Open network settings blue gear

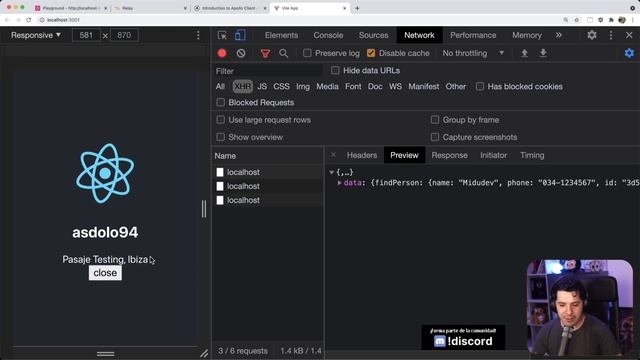pyautogui.click(x=629, y=53)
